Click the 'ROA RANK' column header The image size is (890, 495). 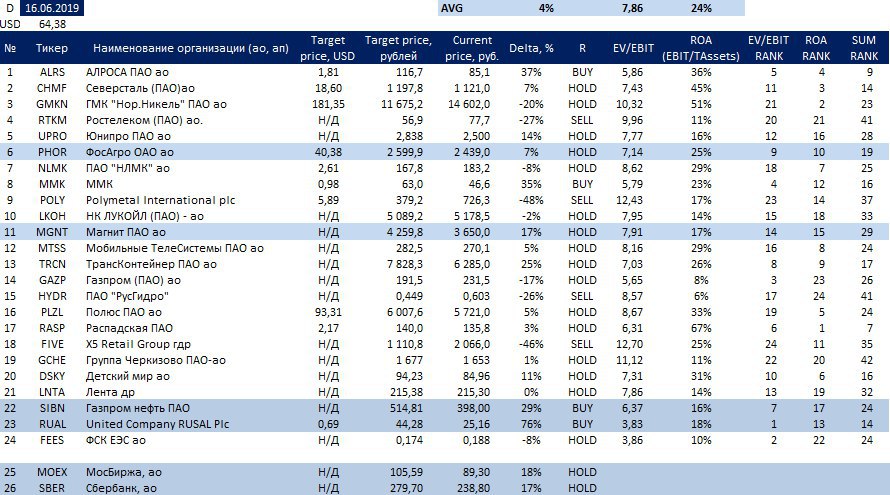[x=816, y=48]
